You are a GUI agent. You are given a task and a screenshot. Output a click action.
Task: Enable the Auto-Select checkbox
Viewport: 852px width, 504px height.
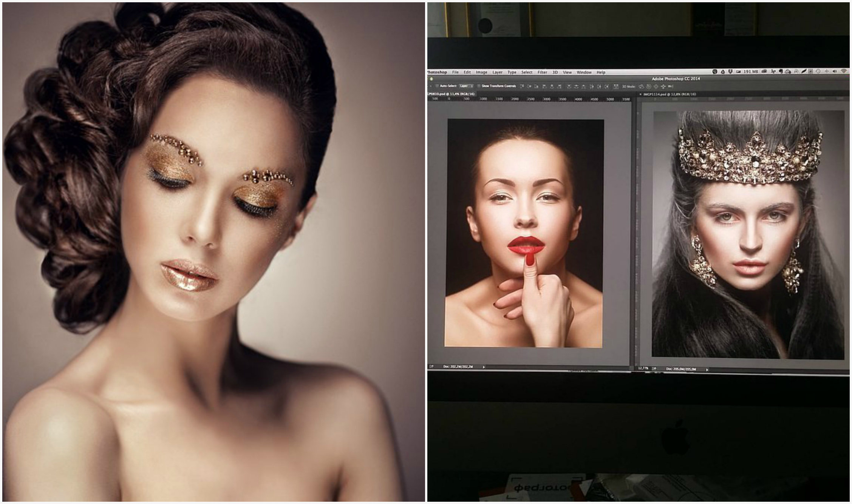coord(437,86)
